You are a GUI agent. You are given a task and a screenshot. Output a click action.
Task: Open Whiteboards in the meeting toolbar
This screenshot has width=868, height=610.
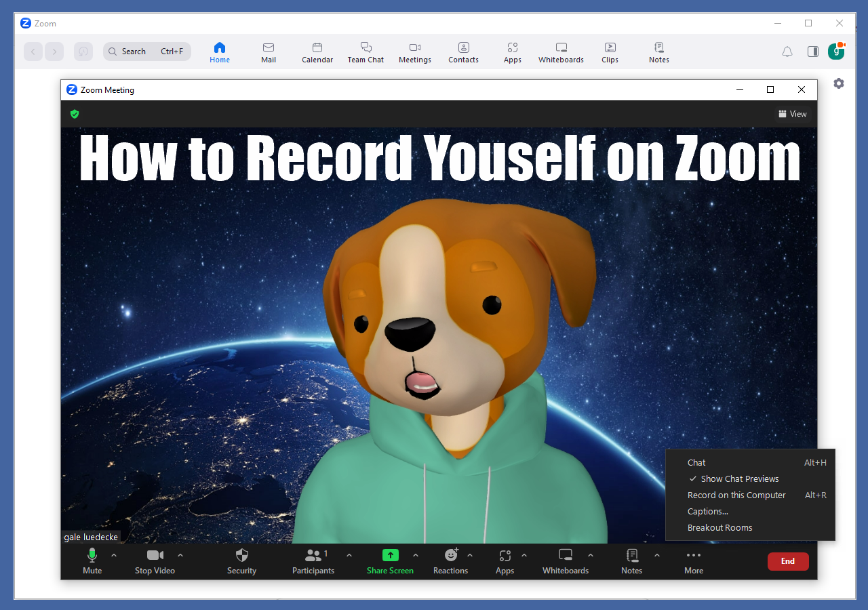click(565, 561)
